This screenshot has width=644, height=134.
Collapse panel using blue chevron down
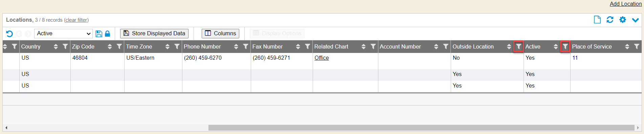coord(636,20)
